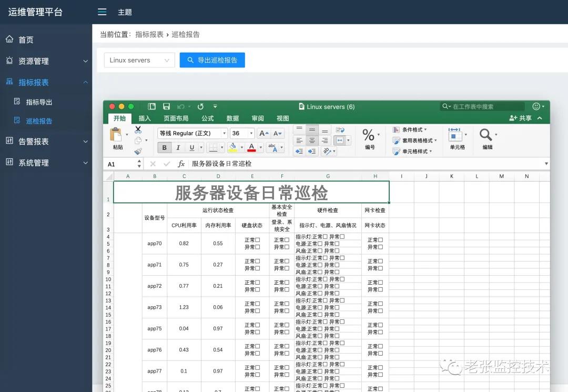The width and height of the screenshot is (568, 392).
Task: Switch to the 插入 ribbon tab
Action: [145, 118]
